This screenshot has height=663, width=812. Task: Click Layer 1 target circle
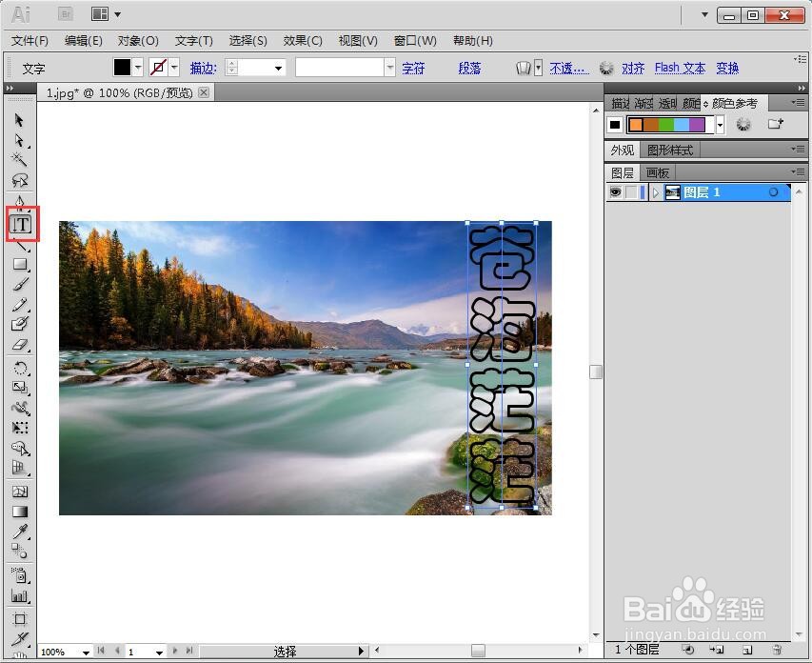pos(773,192)
